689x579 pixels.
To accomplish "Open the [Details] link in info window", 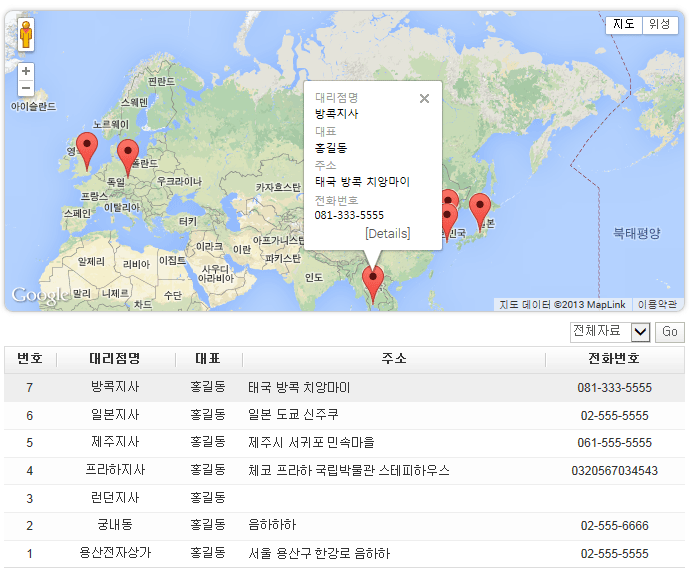I will 387,233.
